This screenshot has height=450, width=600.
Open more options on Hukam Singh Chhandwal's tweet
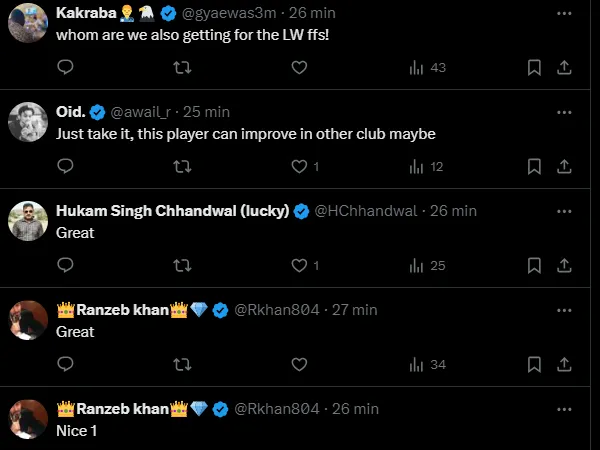564,211
